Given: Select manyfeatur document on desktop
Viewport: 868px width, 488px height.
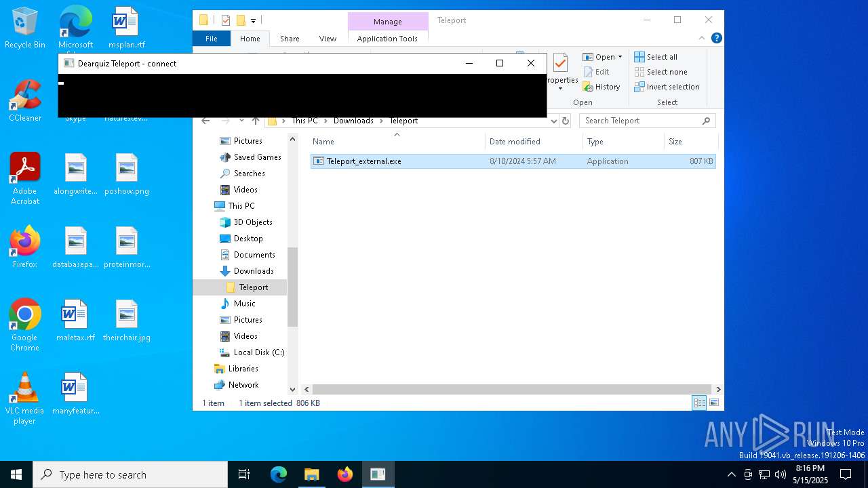Looking at the screenshot, I should 75,394.
